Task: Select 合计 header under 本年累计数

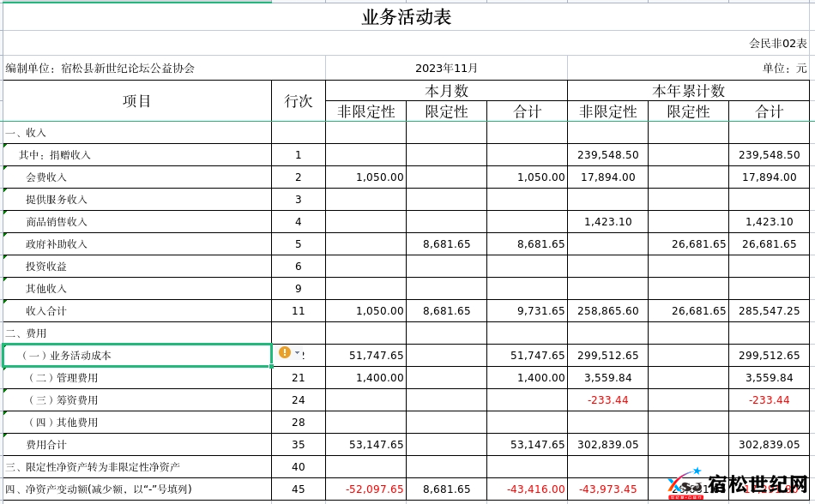Action: (x=769, y=111)
